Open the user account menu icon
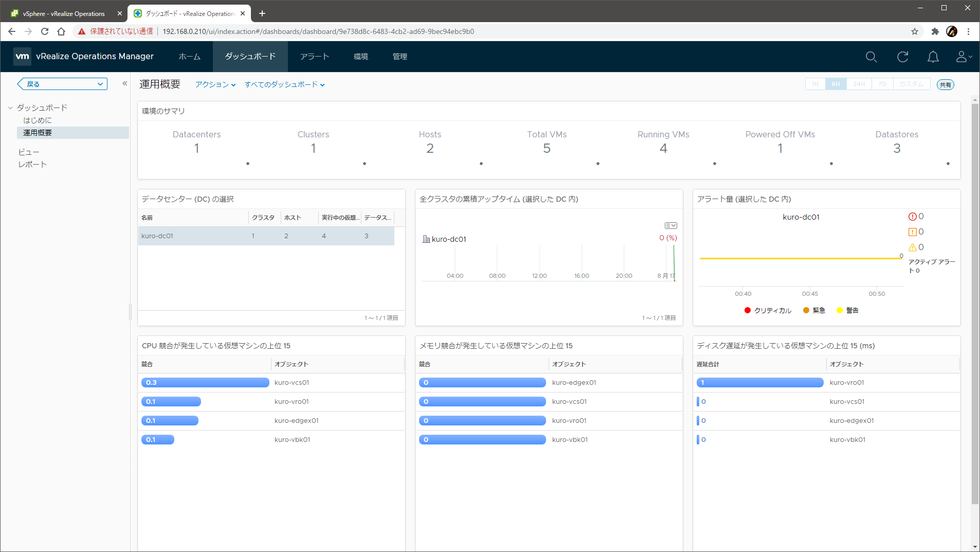 (963, 57)
